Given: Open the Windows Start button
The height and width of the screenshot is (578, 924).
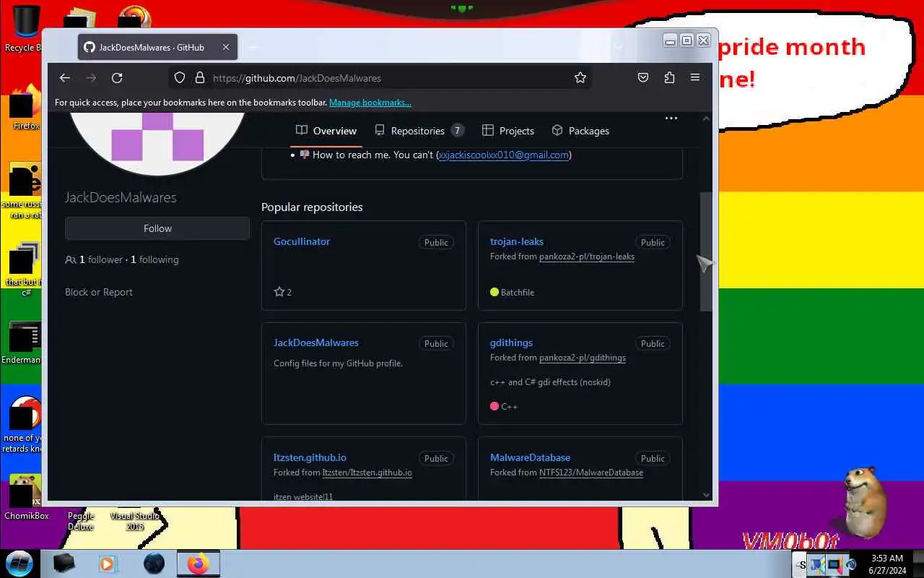Looking at the screenshot, I should (19, 563).
